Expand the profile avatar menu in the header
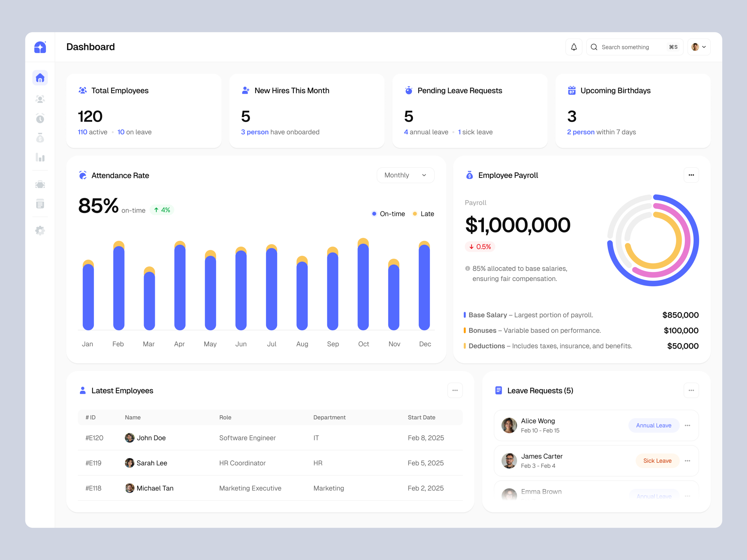 click(698, 47)
